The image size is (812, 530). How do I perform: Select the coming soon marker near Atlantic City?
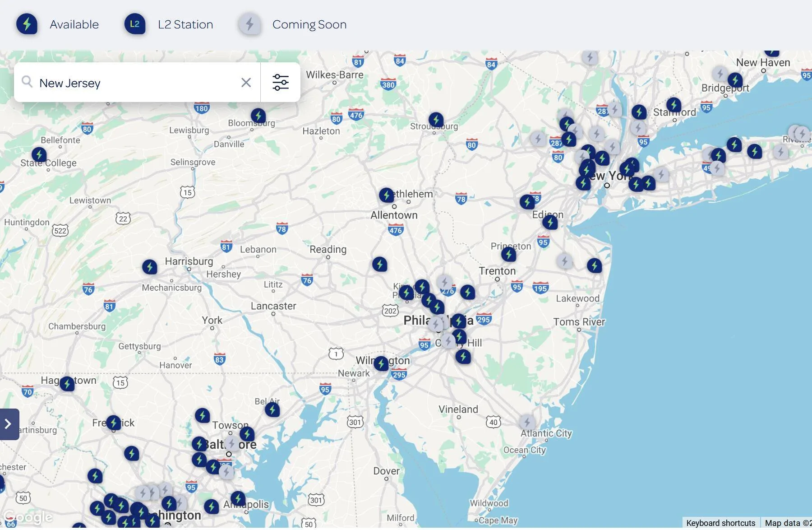pos(527,423)
